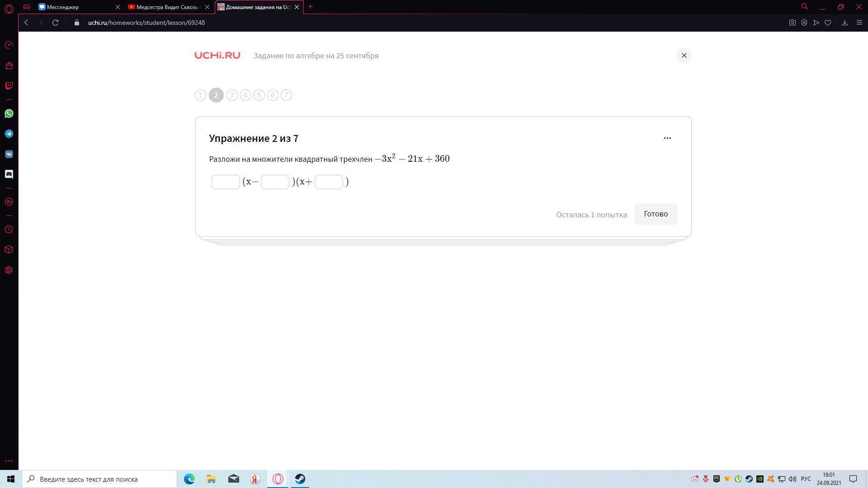Open WhatsApp in Opera sidebar
Image resolution: width=868 pixels, height=488 pixels.
pos(9,113)
